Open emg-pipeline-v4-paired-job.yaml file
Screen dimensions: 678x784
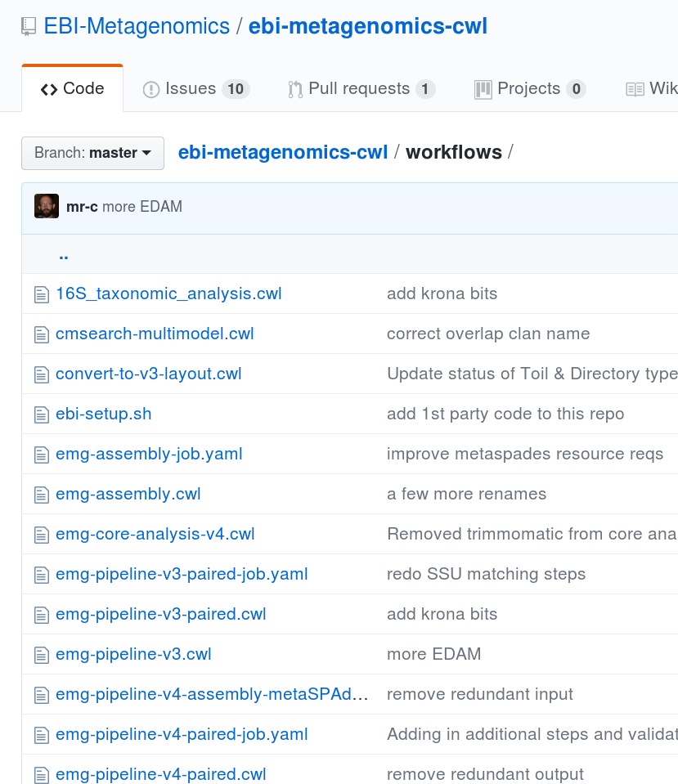point(182,734)
